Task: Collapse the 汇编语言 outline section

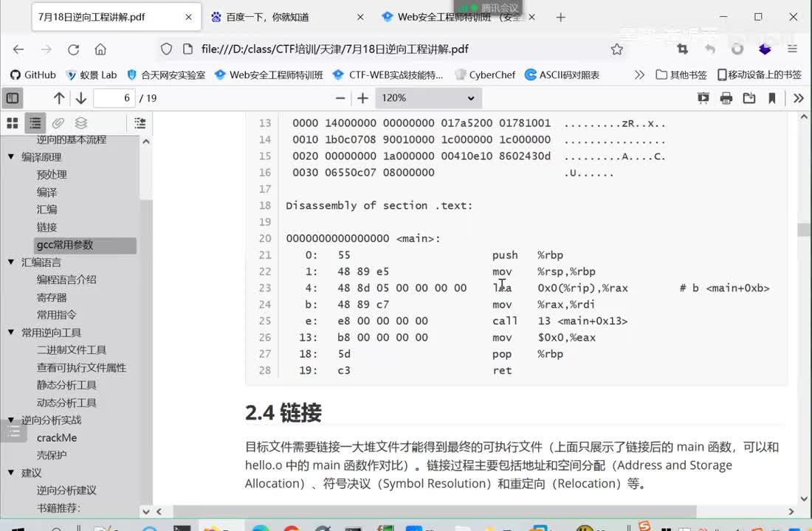Action: (x=11, y=263)
